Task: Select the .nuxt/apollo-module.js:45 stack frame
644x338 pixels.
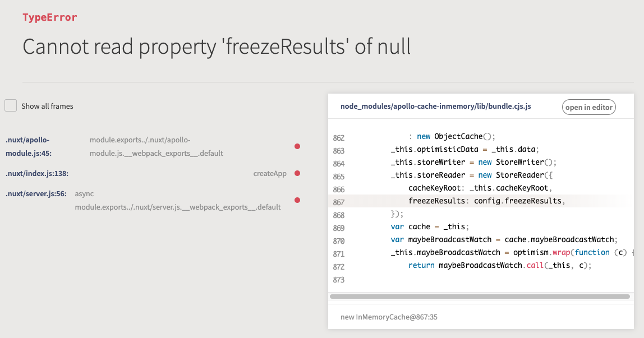Action: (x=153, y=146)
